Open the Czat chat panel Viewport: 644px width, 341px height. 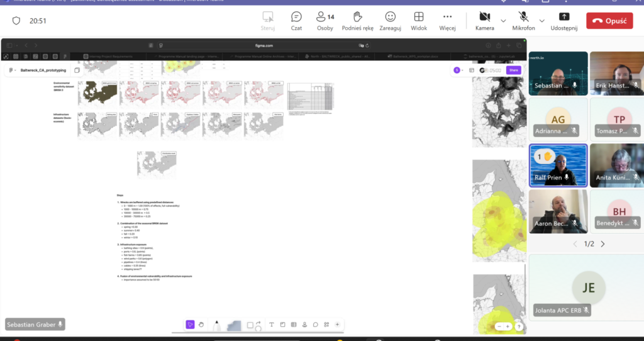point(296,20)
